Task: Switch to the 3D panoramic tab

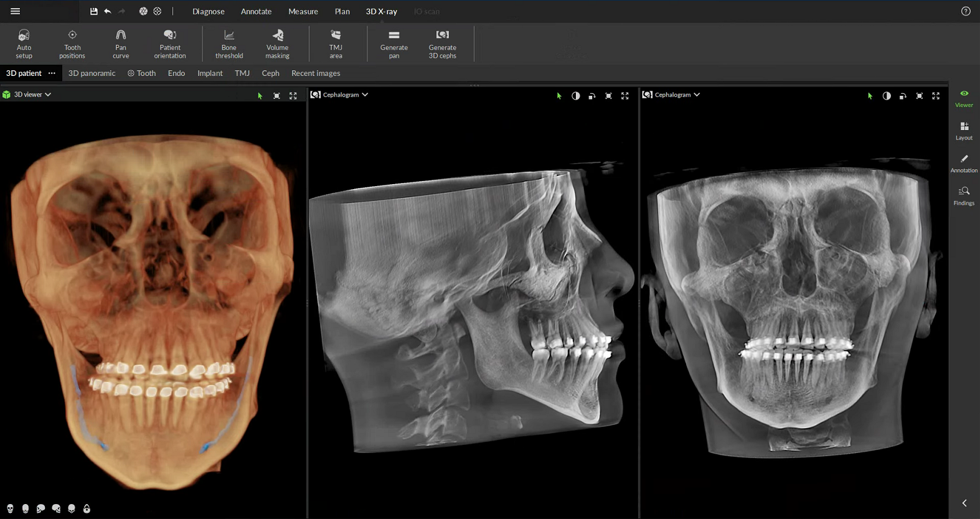Action: click(92, 73)
